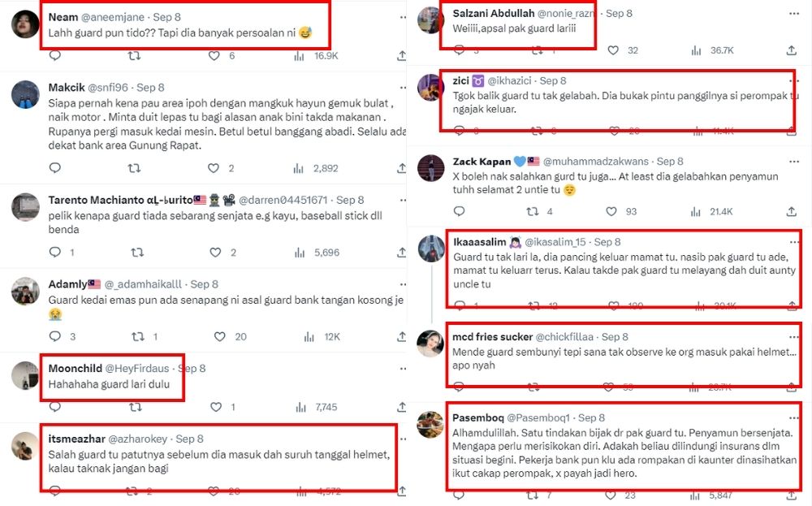The image size is (812, 506).
Task: Like Pasemboq's tweet
Action: 610,495
